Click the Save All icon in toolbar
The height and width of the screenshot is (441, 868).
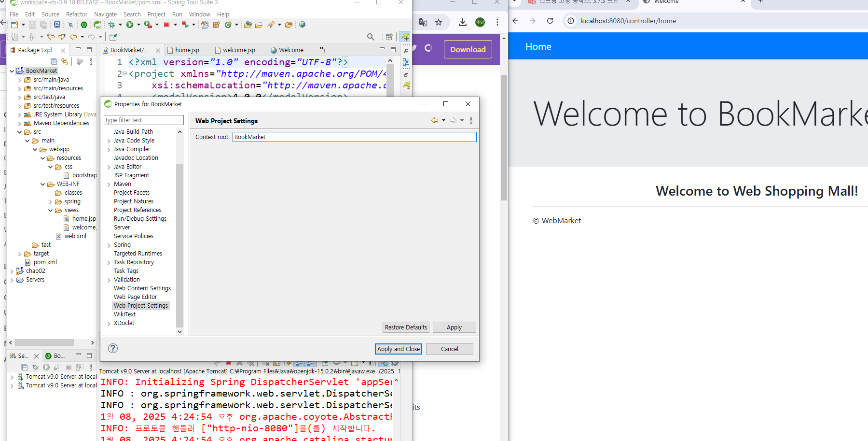43,25
